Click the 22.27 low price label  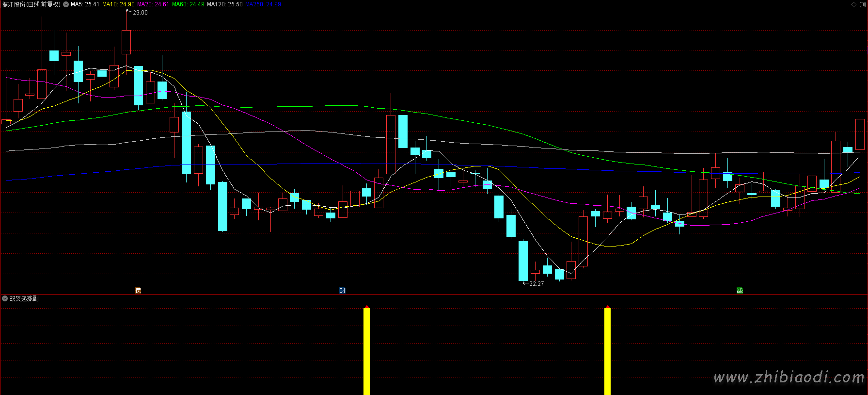(537, 284)
